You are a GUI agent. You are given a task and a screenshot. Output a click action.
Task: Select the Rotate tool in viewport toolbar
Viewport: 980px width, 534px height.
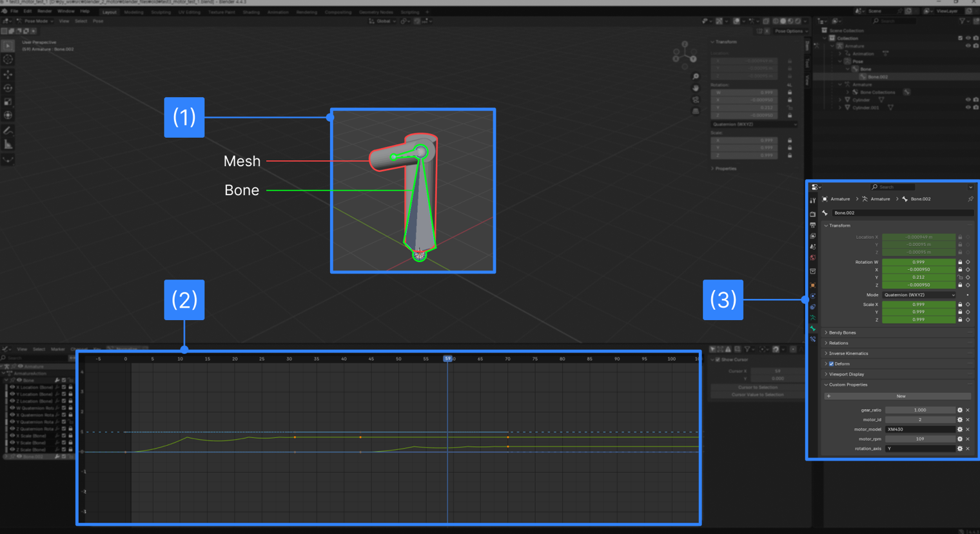point(8,88)
